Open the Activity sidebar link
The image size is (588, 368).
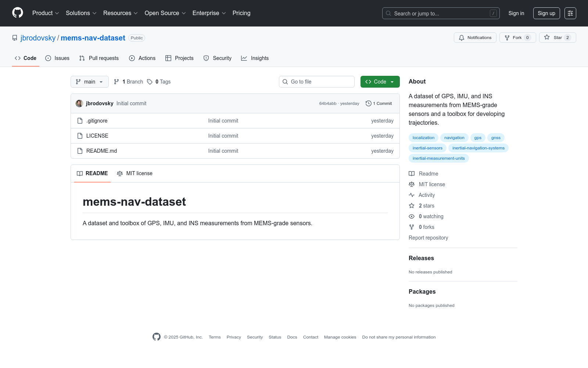point(422,195)
